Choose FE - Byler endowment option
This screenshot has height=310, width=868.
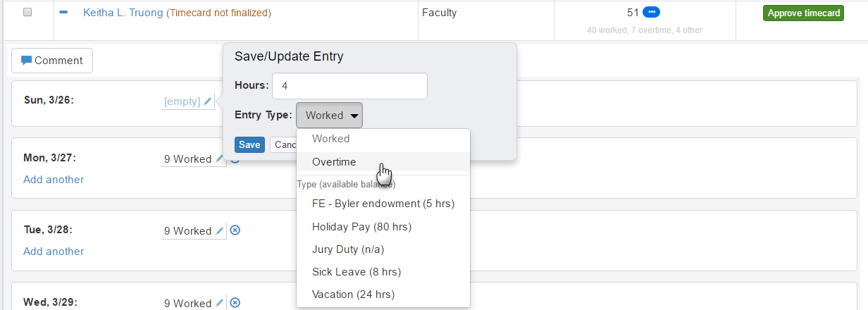point(383,204)
